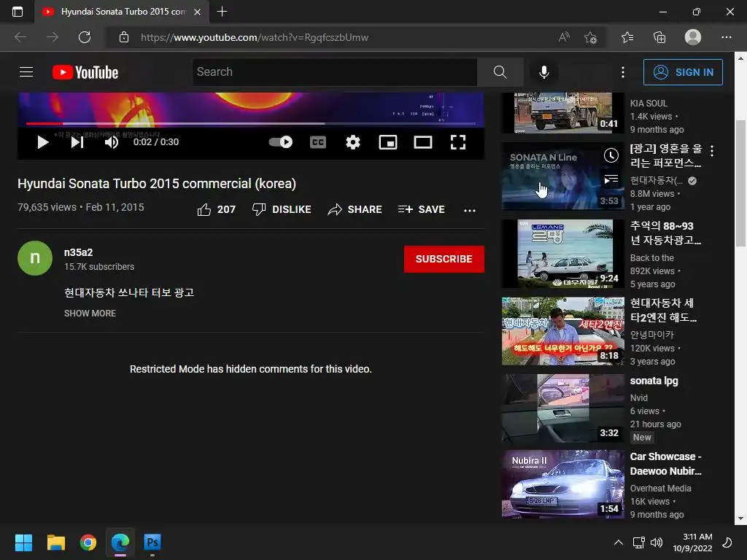
Task: Open Nubira II video thumbnail
Action: [563, 484]
